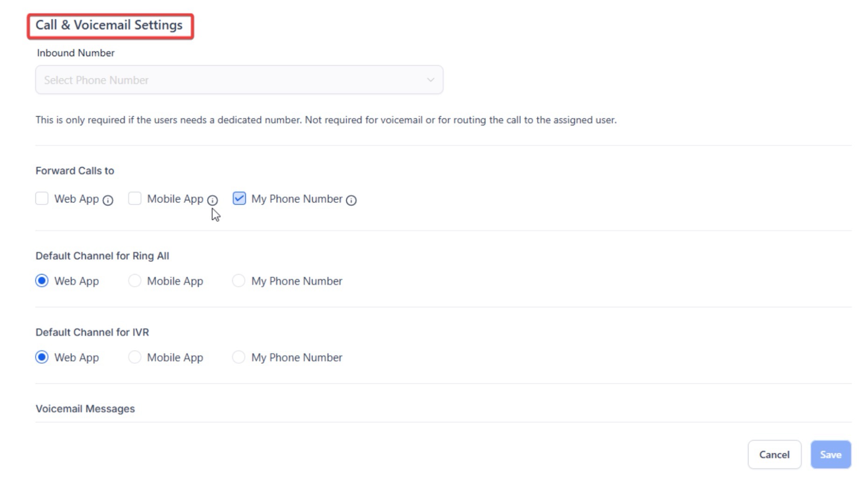This screenshot has height=479, width=868.
Task: Click the Inbound Number field label
Action: pos(76,53)
